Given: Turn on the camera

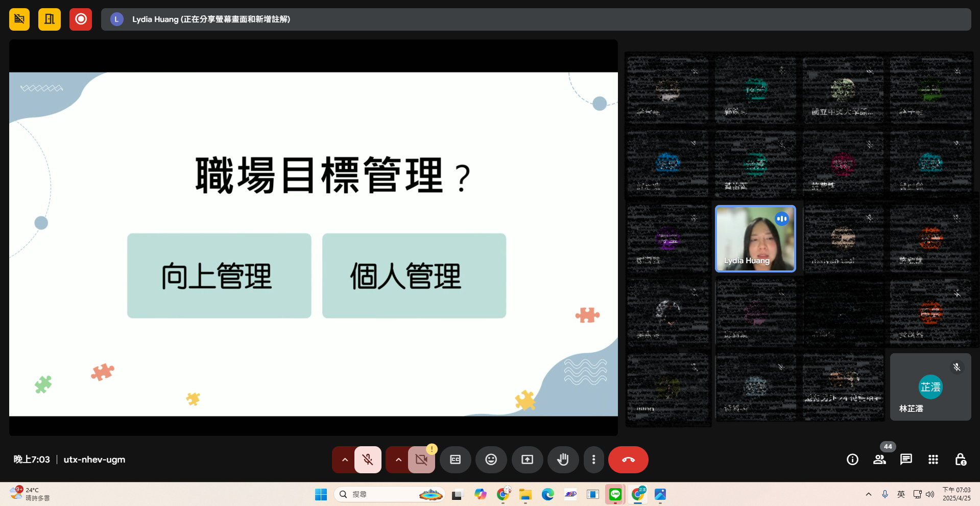Looking at the screenshot, I should click(421, 459).
